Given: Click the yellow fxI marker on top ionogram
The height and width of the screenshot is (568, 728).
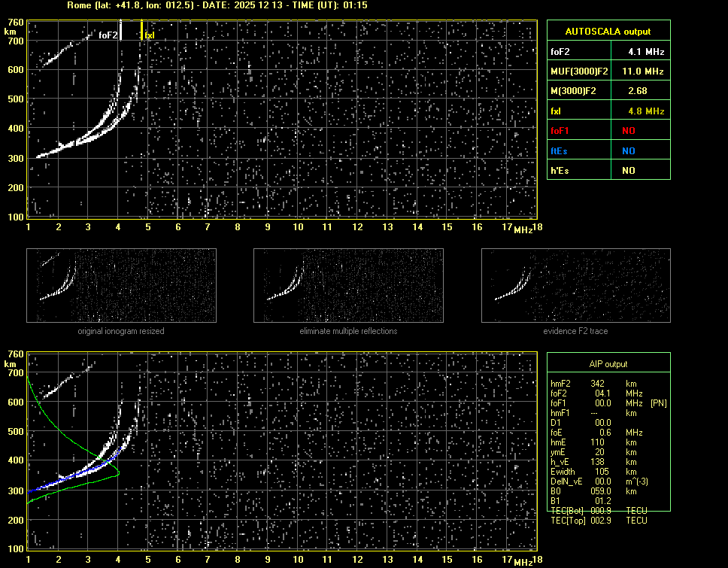Looking at the screenshot, I should coord(141,32).
